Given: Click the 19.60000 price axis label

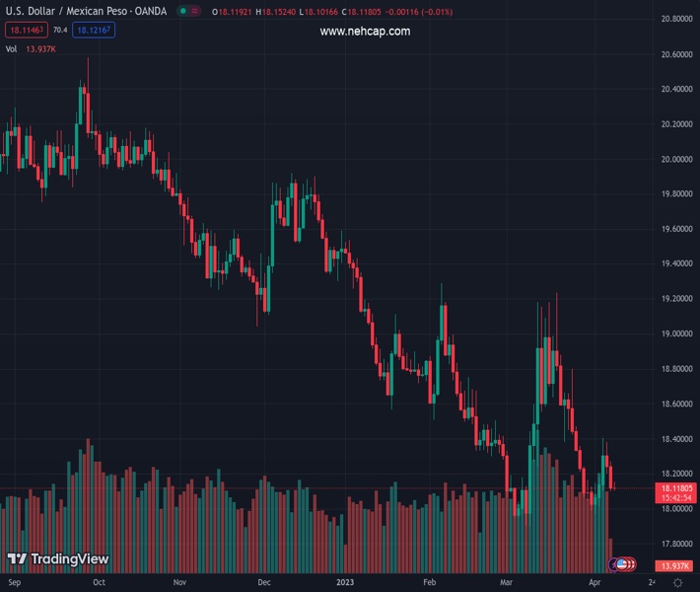Looking at the screenshot, I should [x=676, y=229].
